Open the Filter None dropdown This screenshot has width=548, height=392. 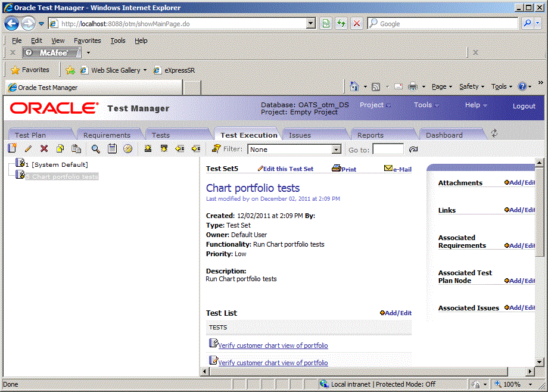coord(336,150)
